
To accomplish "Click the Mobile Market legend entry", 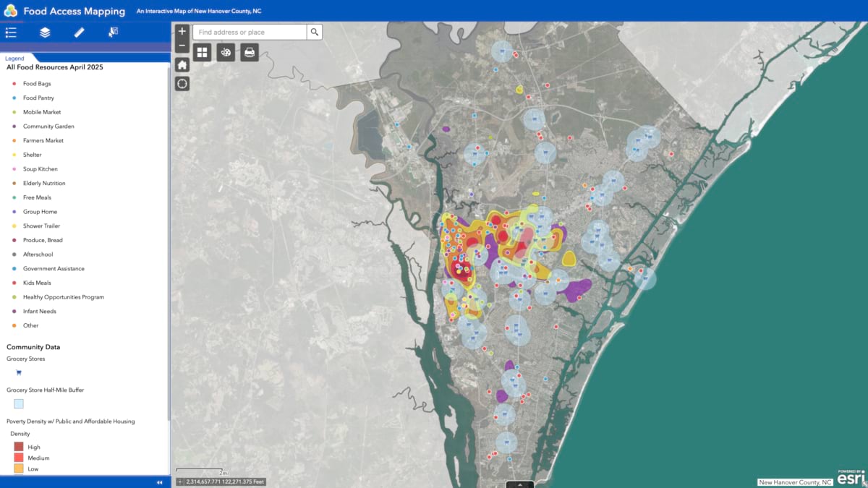I will (x=42, y=112).
